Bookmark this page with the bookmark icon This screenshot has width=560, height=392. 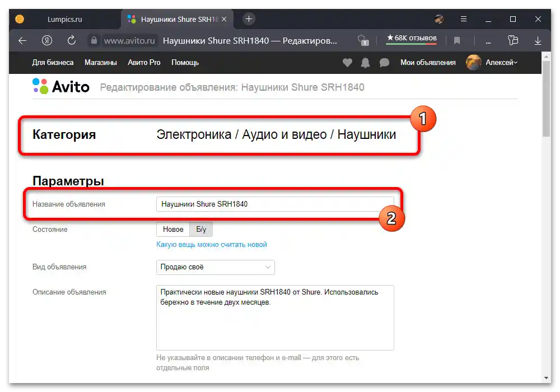(457, 41)
